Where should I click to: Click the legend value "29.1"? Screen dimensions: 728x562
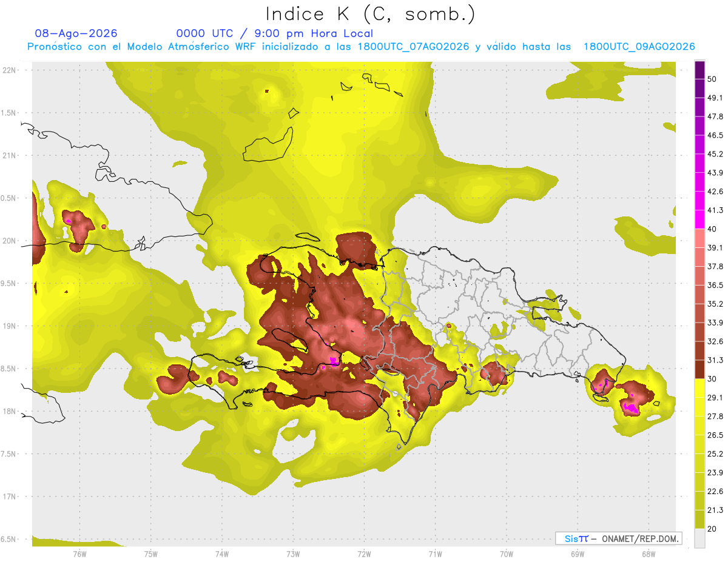pos(715,397)
